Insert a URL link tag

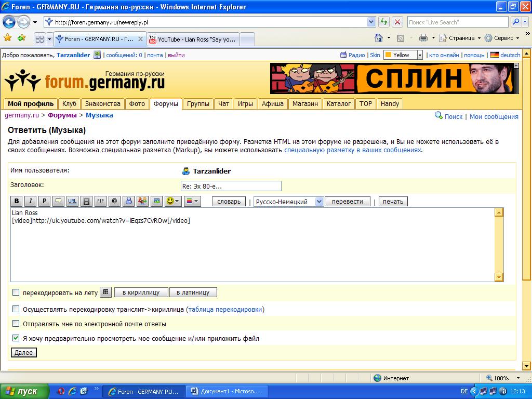pyautogui.click(x=73, y=201)
